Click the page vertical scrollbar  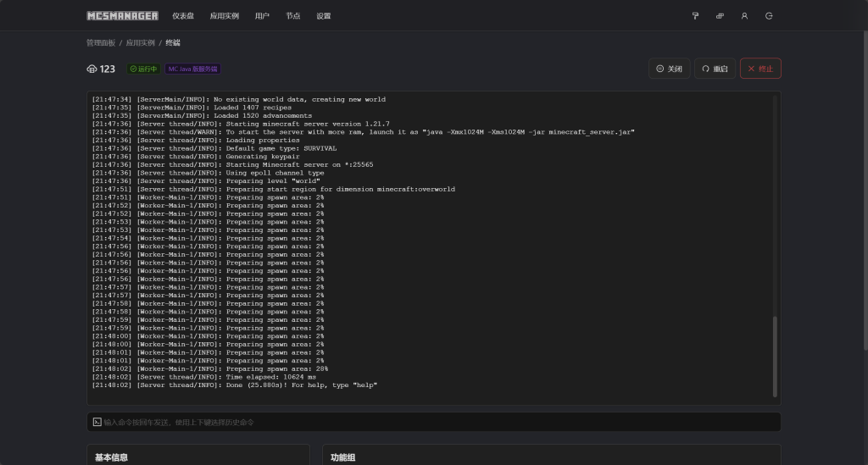click(865, 191)
